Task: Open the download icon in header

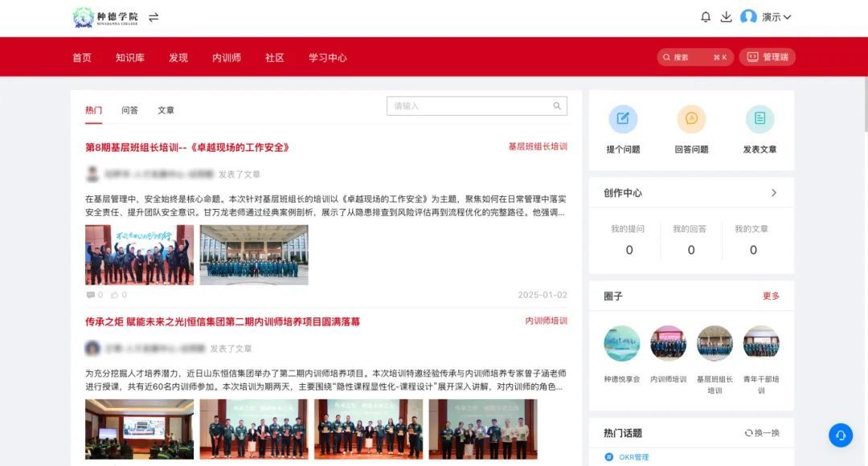Action: 727,17
